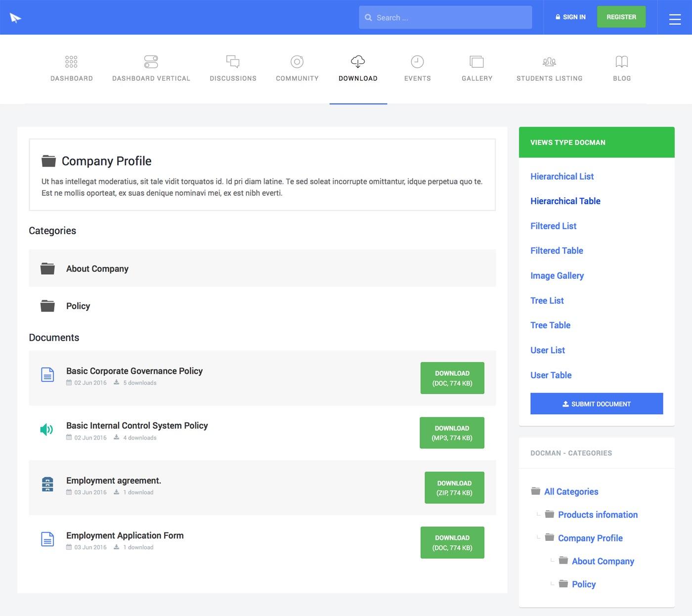The height and width of the screenshot is (616, 692).
Task: Click the Policy category folder icon
Action: click(47, 306)
